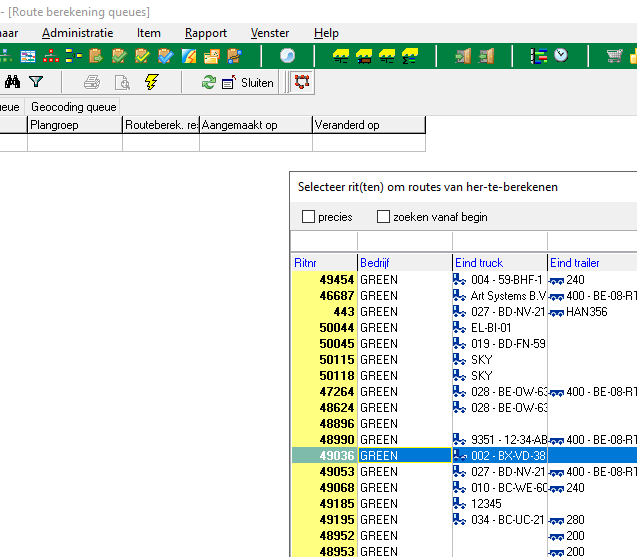Image resolution: width=637 pixels, height=557 pixels.
Task: Click the search input above Bedrijf column
Action: [x=404, y=242]
